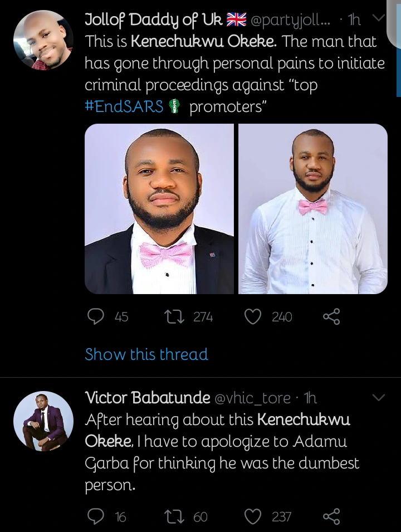Tap the @vhic_tore handle
401x532 pixels.
point(252,398)
